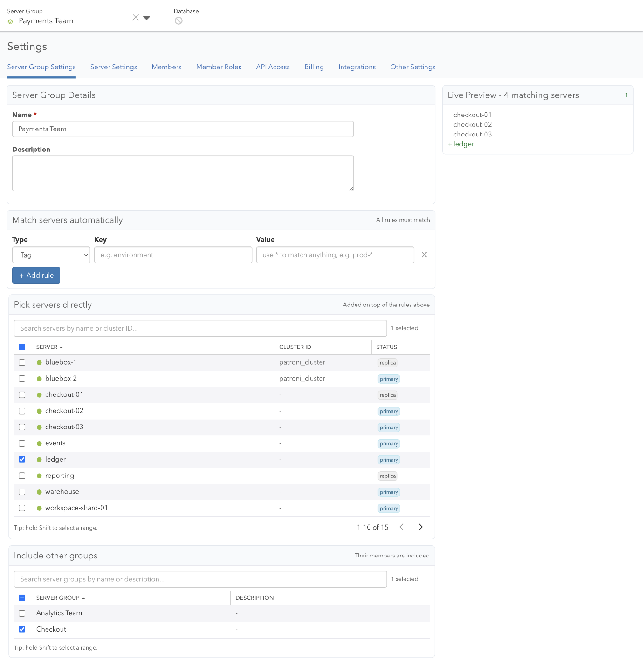The width and height of the screenshot is (644, 666).
Task: Click the CLUSTER ID column header
Action: [x=295, y=347]
